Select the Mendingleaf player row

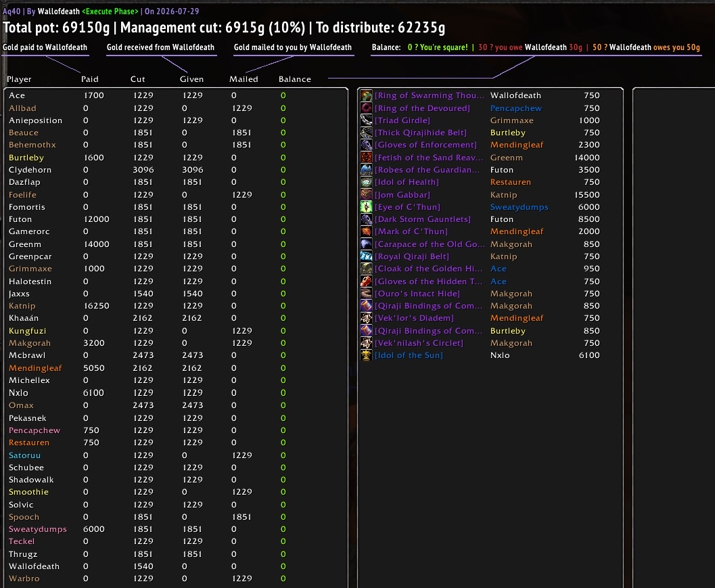(x=176, y=367)
